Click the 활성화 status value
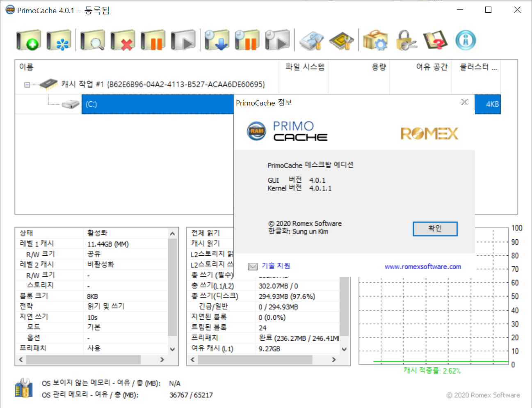The height and width of the screenshot is (408, 532). pyautogui.click(x=97, y=233)
